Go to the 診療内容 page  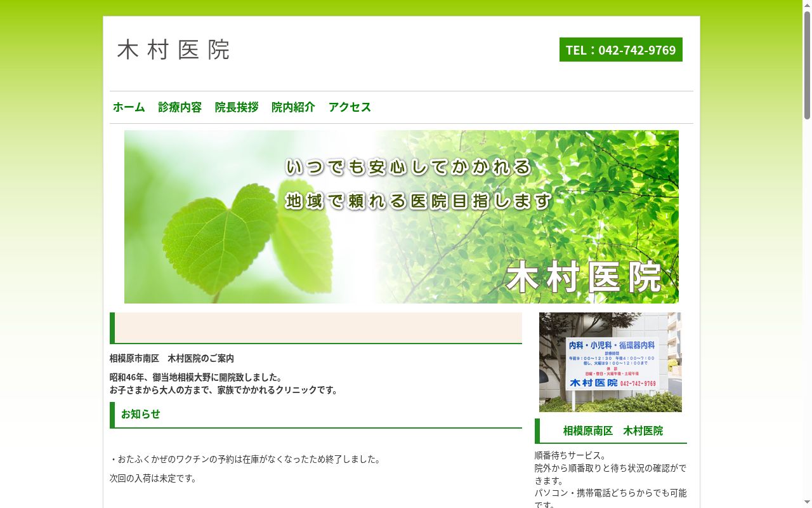[180, 107]
